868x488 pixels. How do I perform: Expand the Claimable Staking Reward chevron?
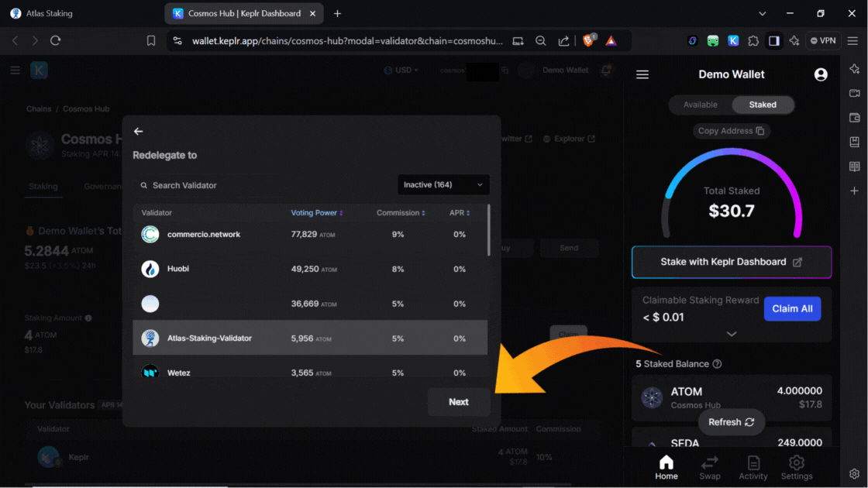(x=731, y=334)
